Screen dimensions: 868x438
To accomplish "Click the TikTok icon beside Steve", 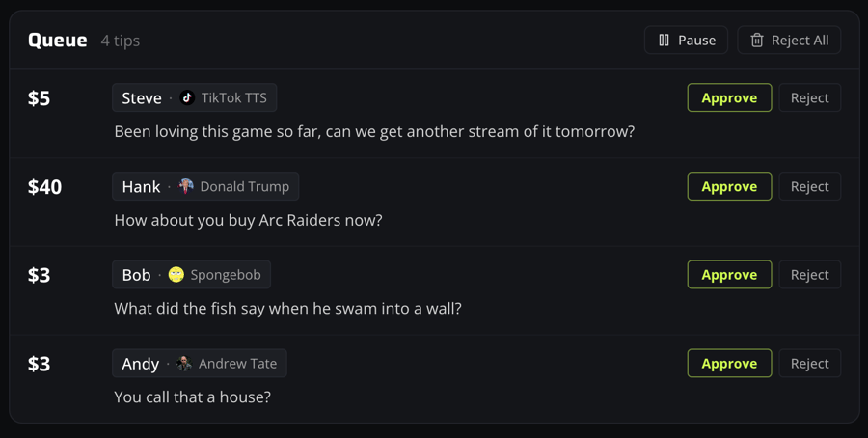I will pyautogui.click(x=187, y=97).
